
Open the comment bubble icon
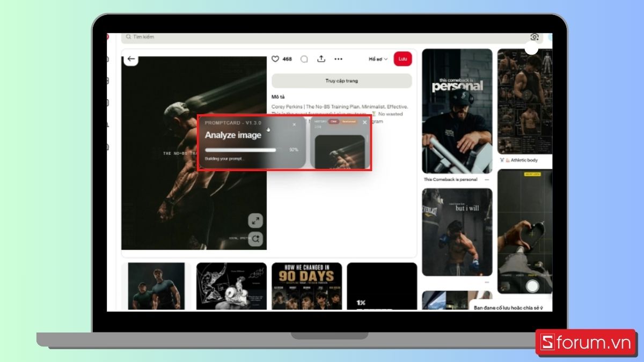tap(304, 59)
